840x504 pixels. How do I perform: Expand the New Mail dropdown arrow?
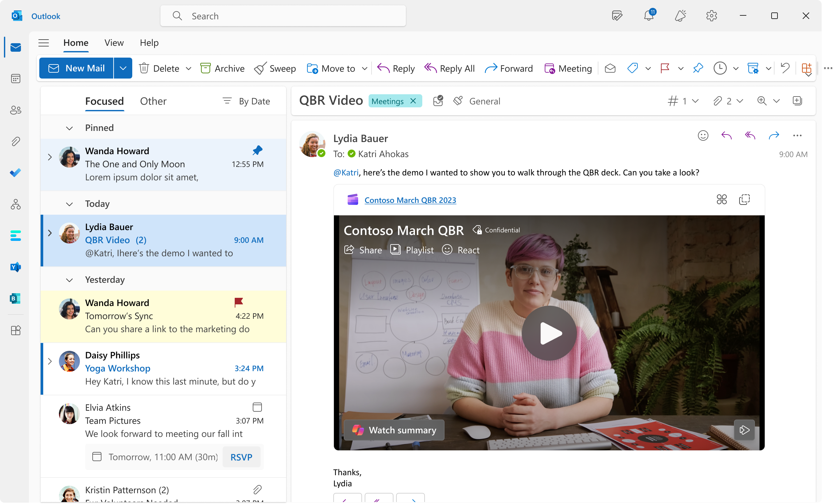pos(123,68)
